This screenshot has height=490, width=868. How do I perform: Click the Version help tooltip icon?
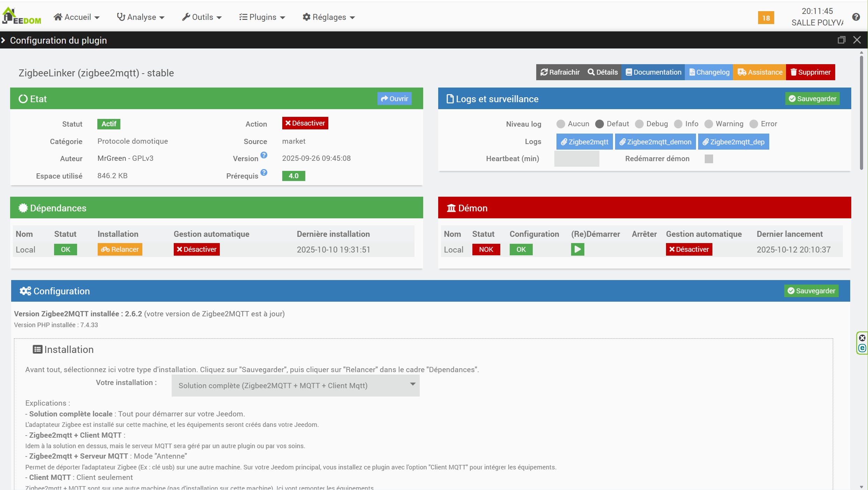click(264, 155)
